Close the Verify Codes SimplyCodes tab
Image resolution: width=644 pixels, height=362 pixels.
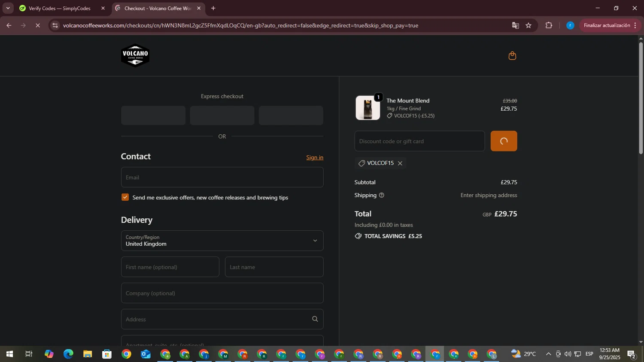pyautogui.click(x=103, y=8)
